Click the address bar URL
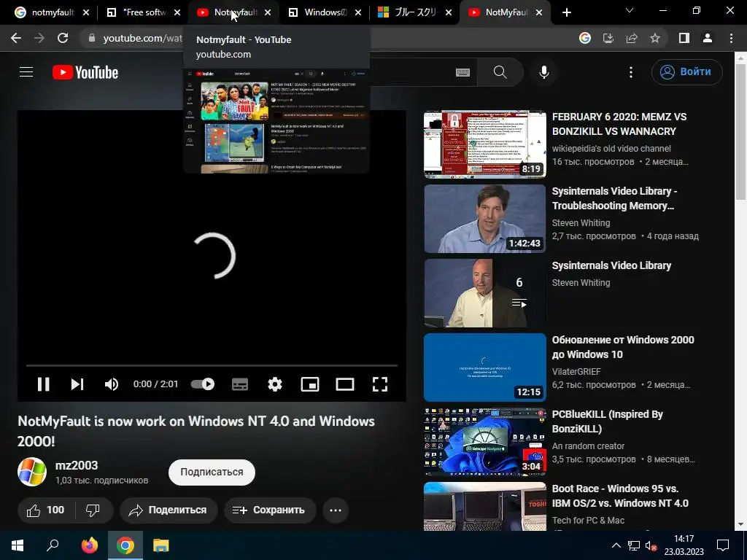Viewport: 747px width, 560px height. (142, 38)
